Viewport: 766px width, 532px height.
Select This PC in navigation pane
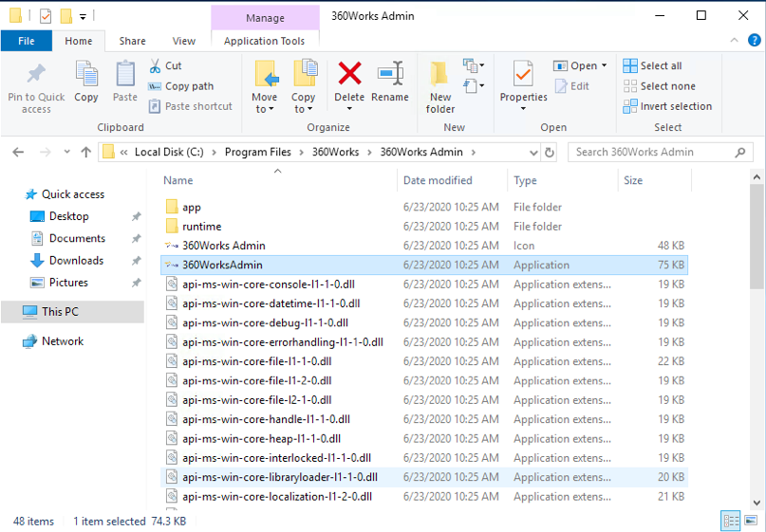tap(72, 311)
